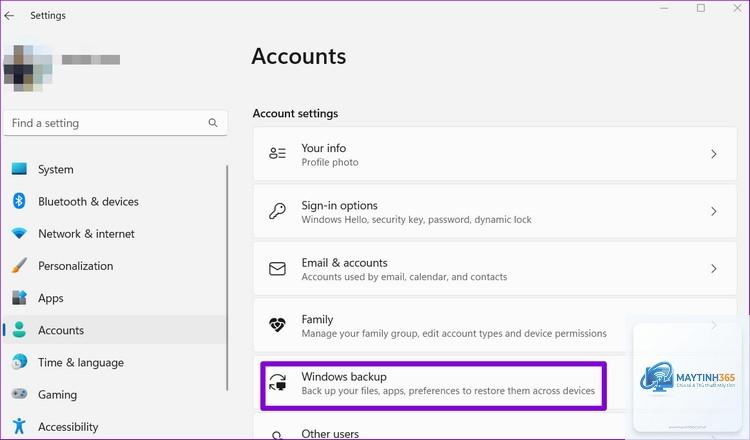Image resolution: width=750 pixels, height=440 pixels.
Task: Click the Email & accounts envelope icon
Action: [x=277, y=268]
